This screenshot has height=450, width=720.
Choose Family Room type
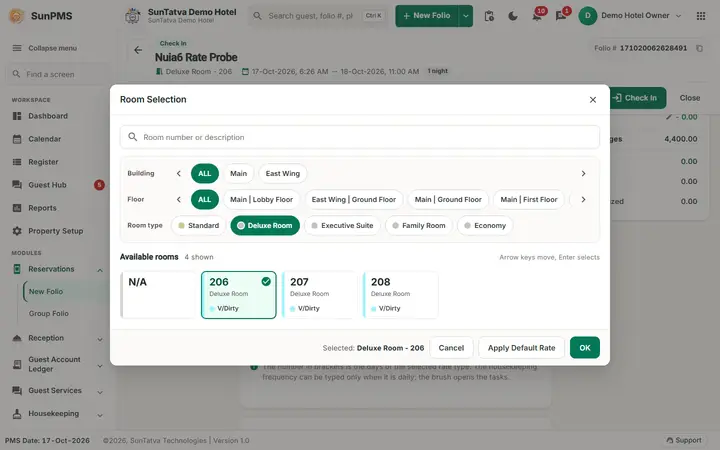coord(419,225)
